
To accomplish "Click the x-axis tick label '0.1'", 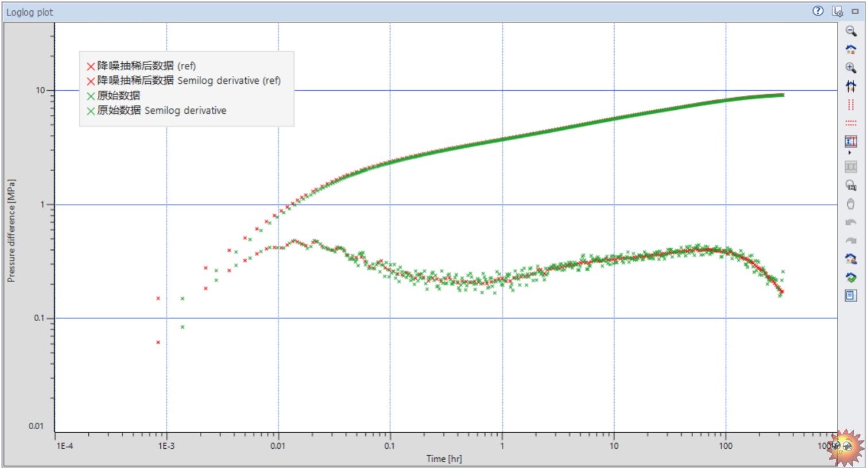I will tap(390, 446).
